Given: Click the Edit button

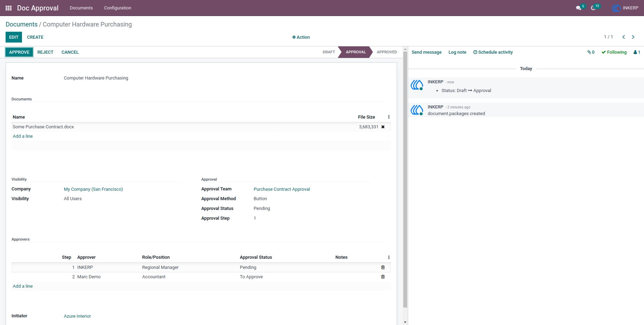Looking at the screenshot, I should (14, 37).
